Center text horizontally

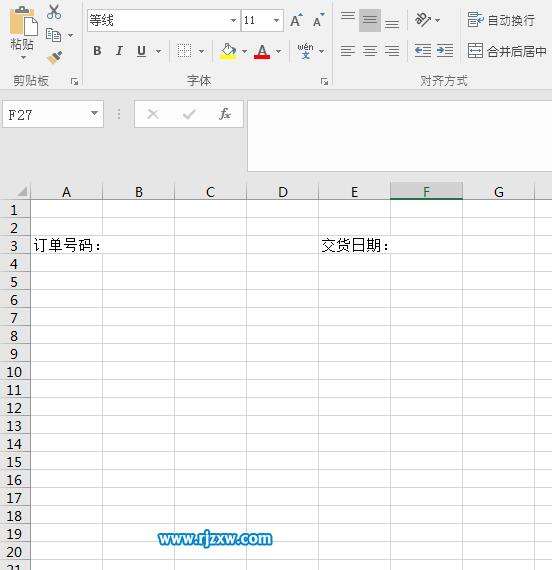coord(370,51)
